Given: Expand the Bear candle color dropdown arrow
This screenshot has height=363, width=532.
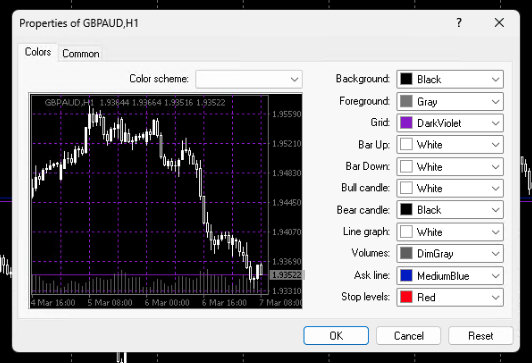Looking at the screenshot, I should (x=495, y=210).
